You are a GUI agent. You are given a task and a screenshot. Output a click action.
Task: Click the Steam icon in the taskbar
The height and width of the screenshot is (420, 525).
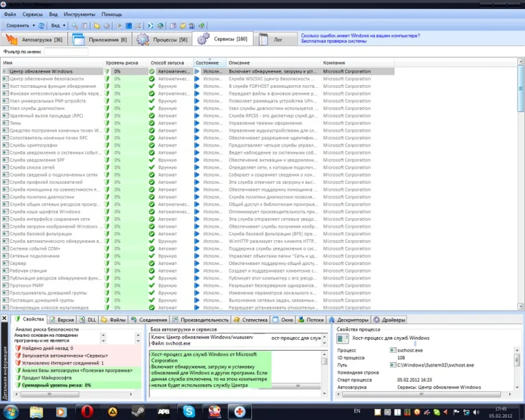point(138,412)
